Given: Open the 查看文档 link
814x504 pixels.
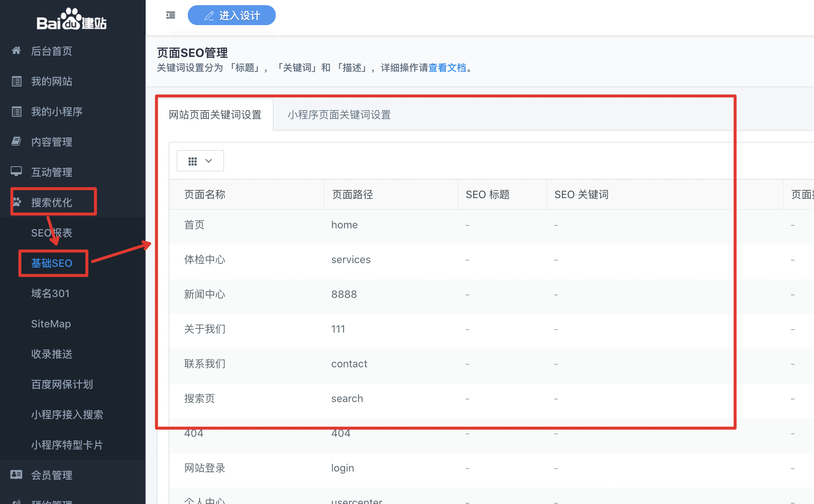Looking at the screenshot, I should (x=447, y=68).
